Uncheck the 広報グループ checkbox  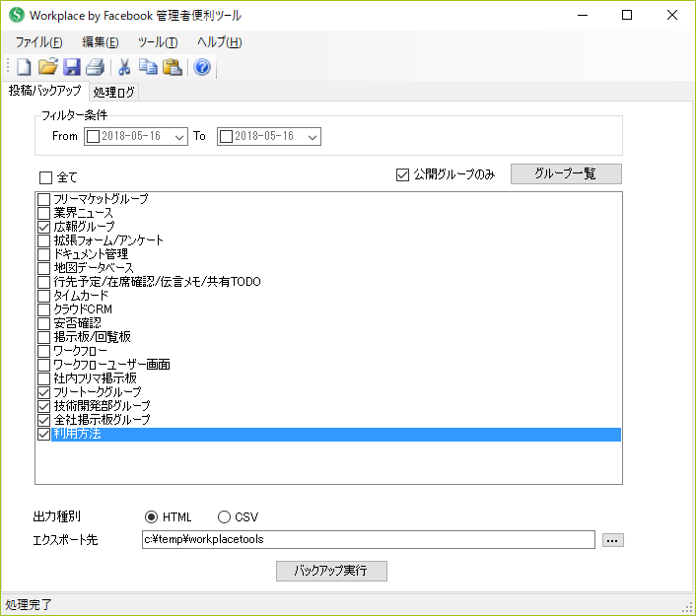click(43, 227)
